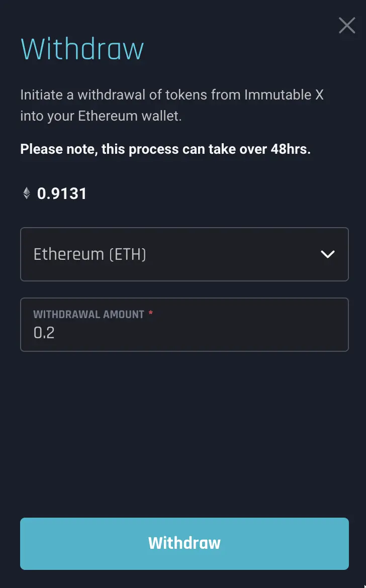366x588 pixels.
Task: Click "Please note" at the start of the warning
Action: 56,149
